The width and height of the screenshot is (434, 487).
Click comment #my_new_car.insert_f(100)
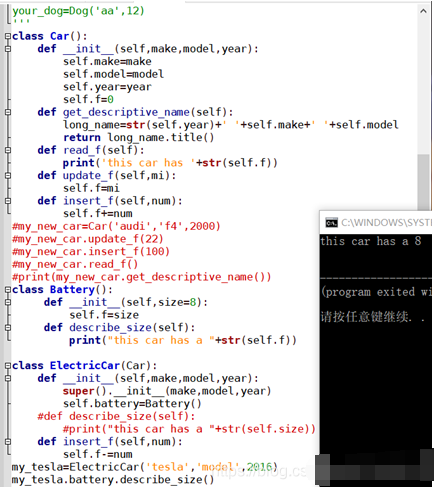(x=91, y=251)
